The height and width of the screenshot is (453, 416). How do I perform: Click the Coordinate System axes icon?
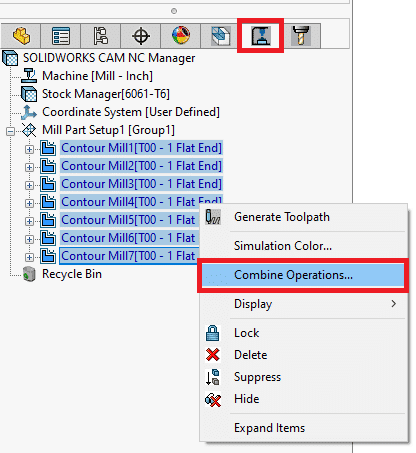29,112
